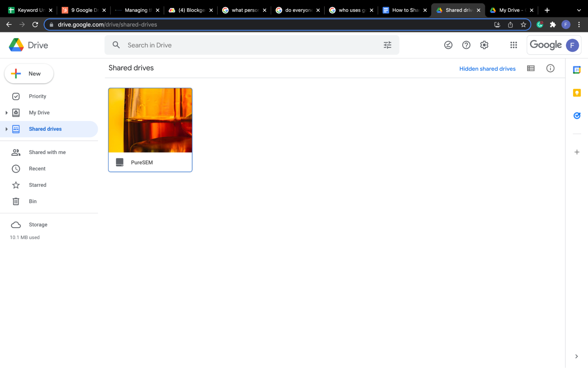Click Hidden shared drives link
Viewport: 588px width, 368px height.
pyautogui.click(x=487, y=69)
